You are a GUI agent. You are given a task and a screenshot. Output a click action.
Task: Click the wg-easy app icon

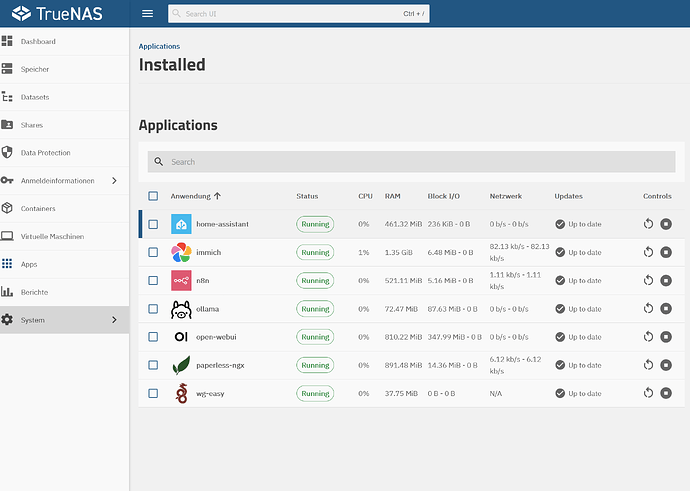[181, 393]
